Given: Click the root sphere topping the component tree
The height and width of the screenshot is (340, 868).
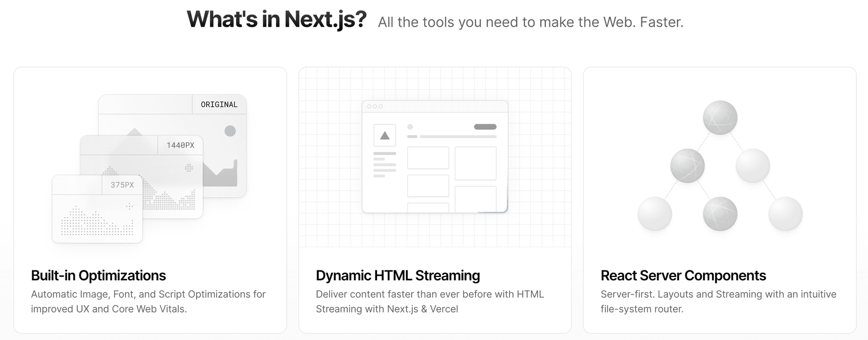Looking at the screenshot, I should [x=720, y=118].
